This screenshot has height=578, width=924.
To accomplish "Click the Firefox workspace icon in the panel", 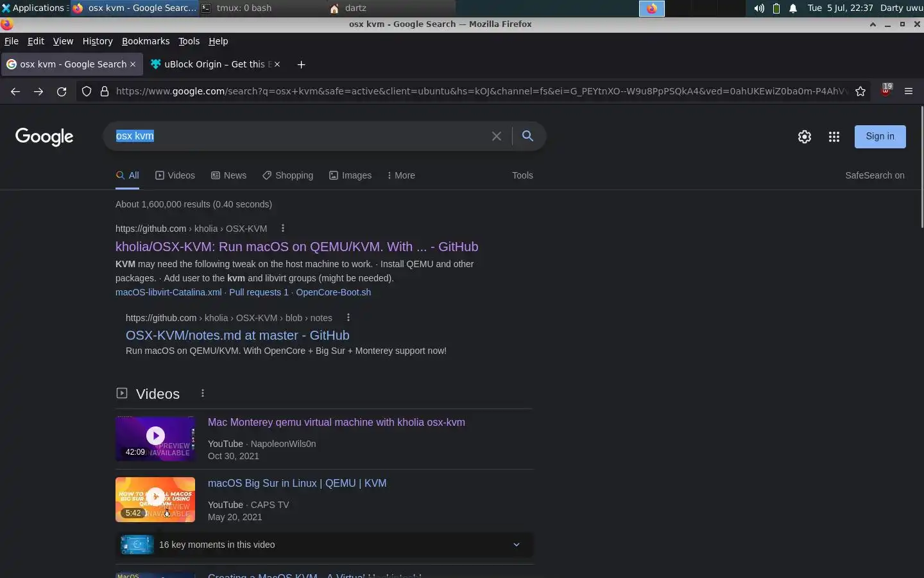I will pos(651,8).
